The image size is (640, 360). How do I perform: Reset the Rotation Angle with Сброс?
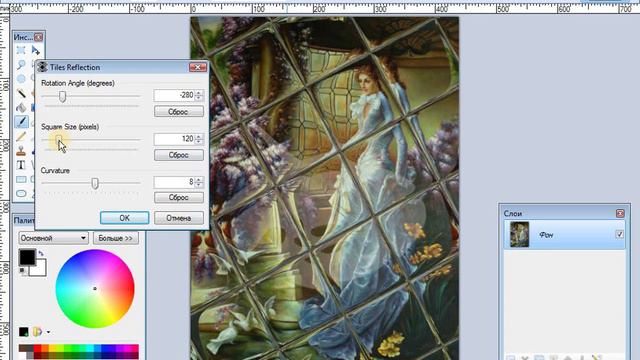(x=179, y=111)
